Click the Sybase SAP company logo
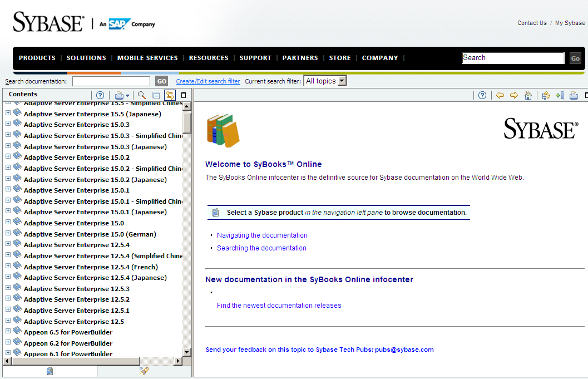The width and height of the screenshot is (588, 379). (x=84, y=22)
